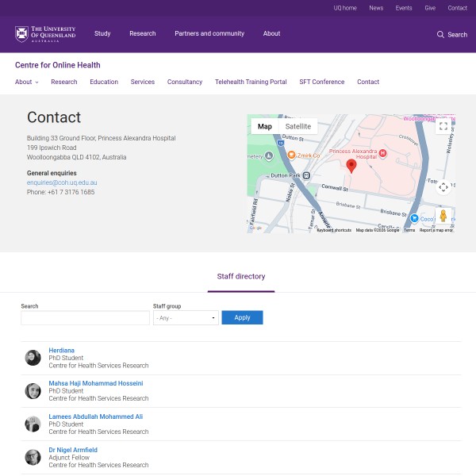Select the Staff directory tab
Screen dimensions: 476x476
coord(241,277)
